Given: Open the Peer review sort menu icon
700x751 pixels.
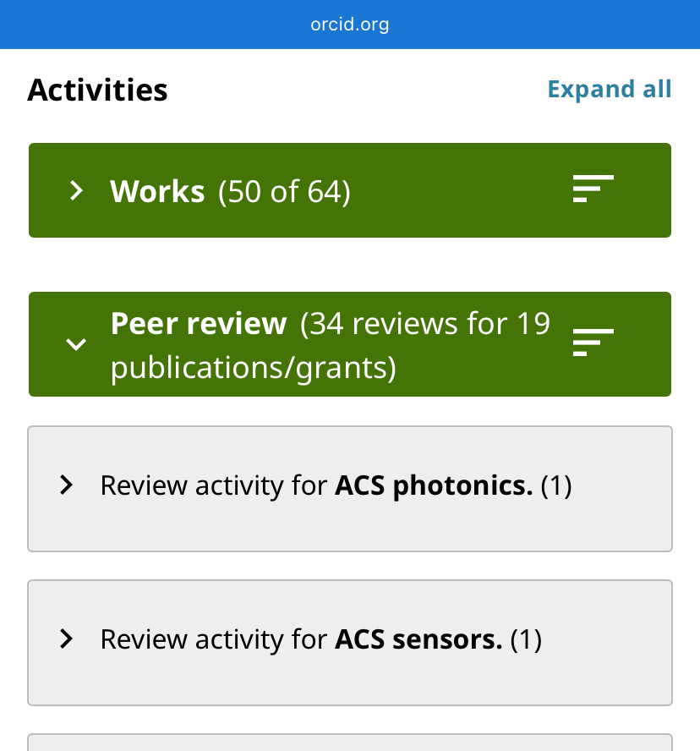Looking at the screenshot, I should (593, 343).
